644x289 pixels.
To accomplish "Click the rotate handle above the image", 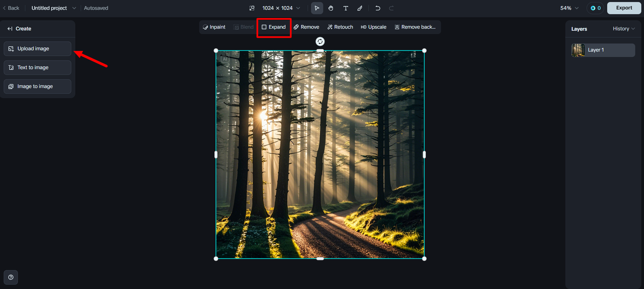I will [x=320, y=41].
